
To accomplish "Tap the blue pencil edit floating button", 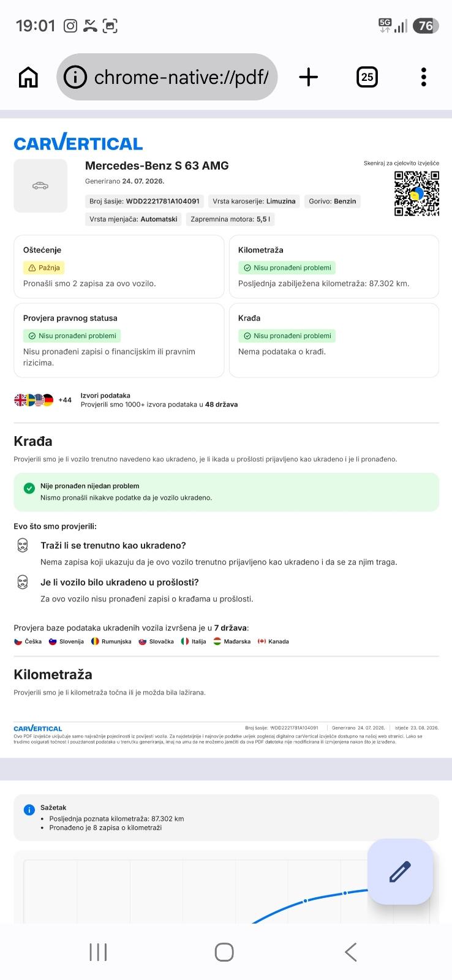I will 400,871.
